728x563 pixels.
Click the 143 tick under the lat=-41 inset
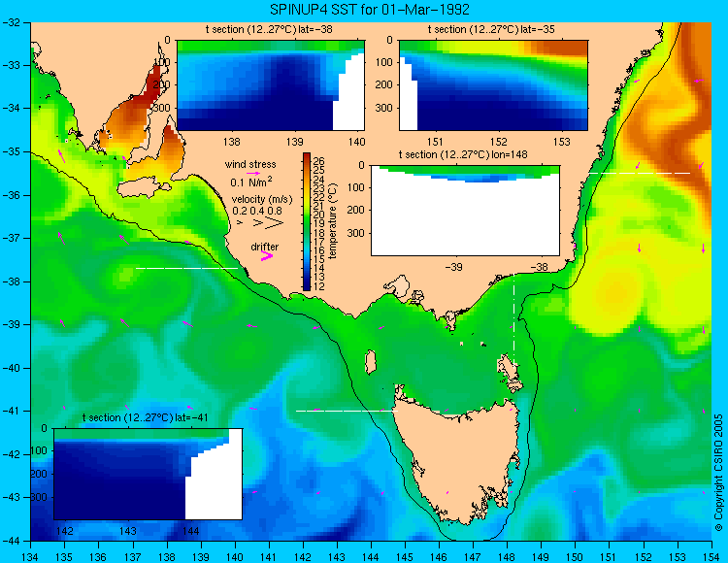click(x=128, y=531)
